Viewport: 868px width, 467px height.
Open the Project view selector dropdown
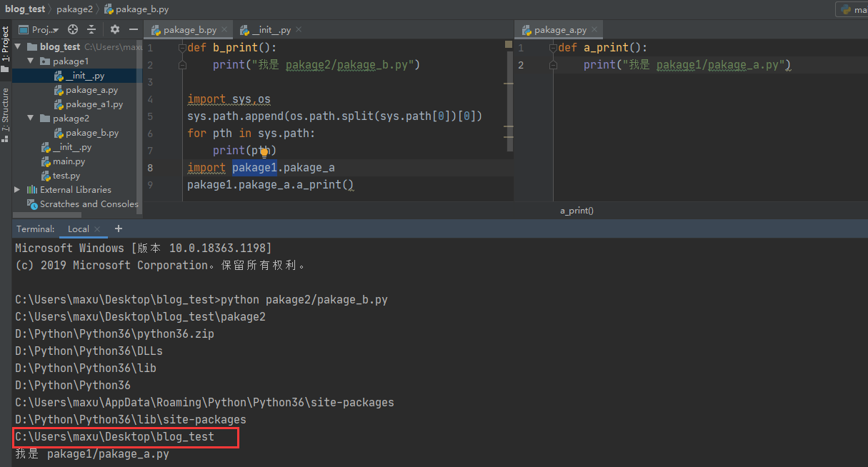[39, 29]
